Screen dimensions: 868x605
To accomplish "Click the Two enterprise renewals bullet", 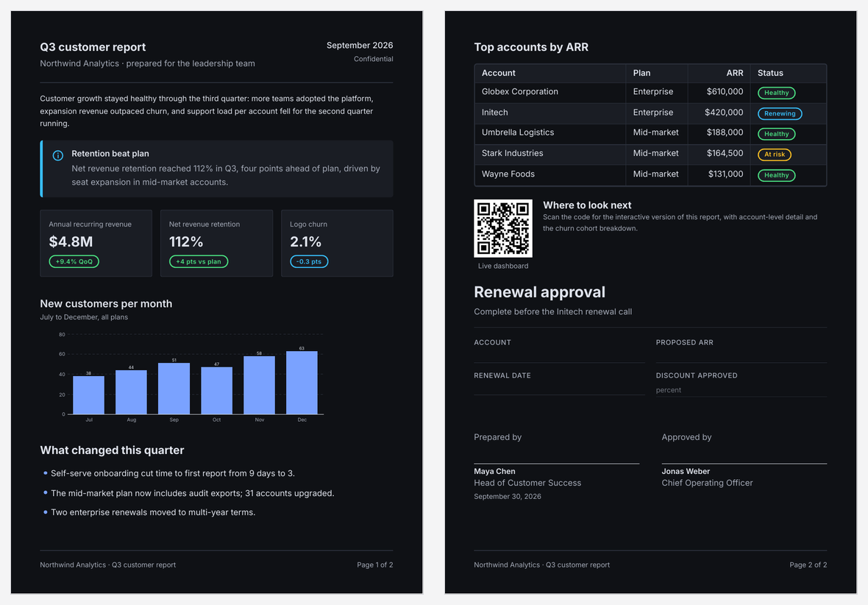I will (x=153, y=512).
